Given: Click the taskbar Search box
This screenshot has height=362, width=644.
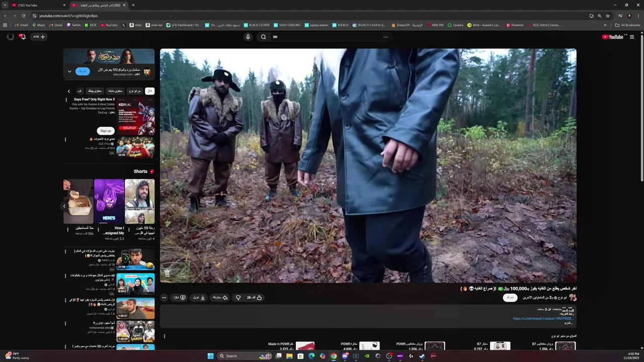Looking at the screenshot, I should tap(245, 356).
